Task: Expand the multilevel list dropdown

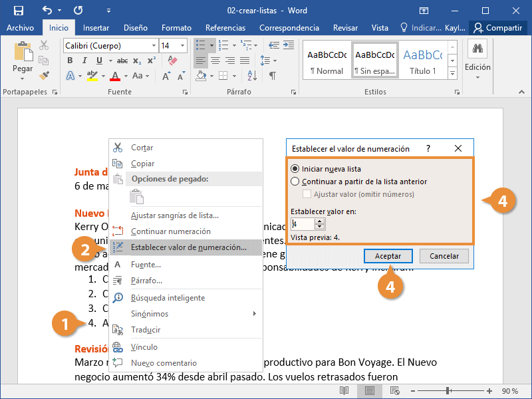Action: coord(256,45)
